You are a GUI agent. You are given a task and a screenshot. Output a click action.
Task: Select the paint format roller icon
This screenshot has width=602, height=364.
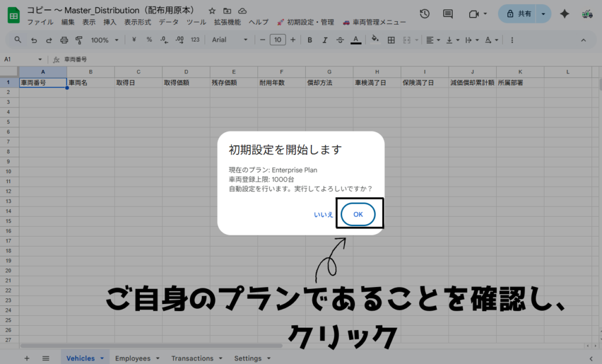click(79, 40)
